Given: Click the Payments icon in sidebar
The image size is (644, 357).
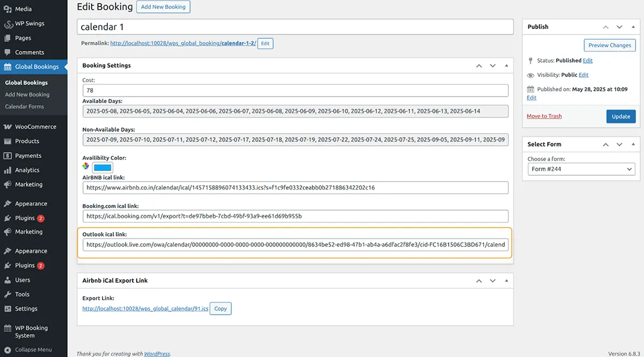Looking at the screenshot, I should click(8, 156).
